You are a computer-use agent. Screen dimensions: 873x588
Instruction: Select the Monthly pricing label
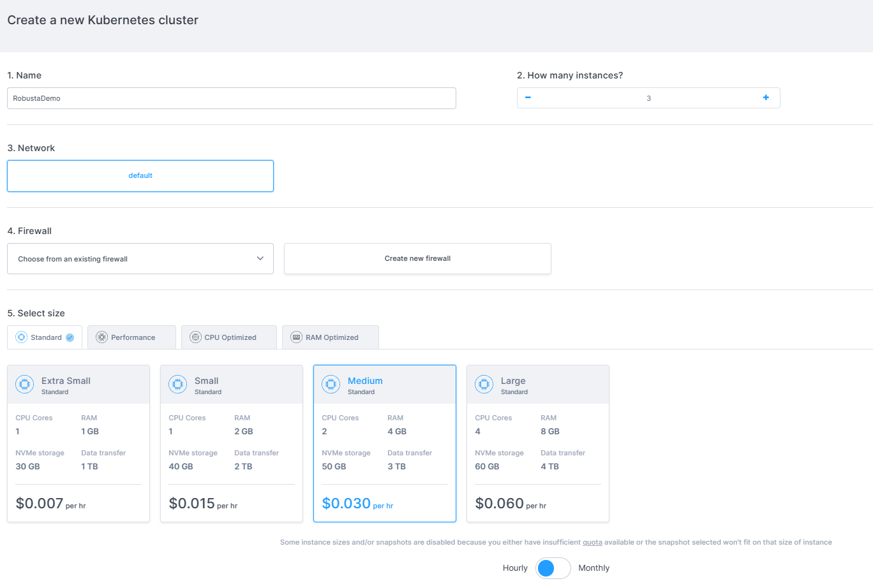(593, 568)
